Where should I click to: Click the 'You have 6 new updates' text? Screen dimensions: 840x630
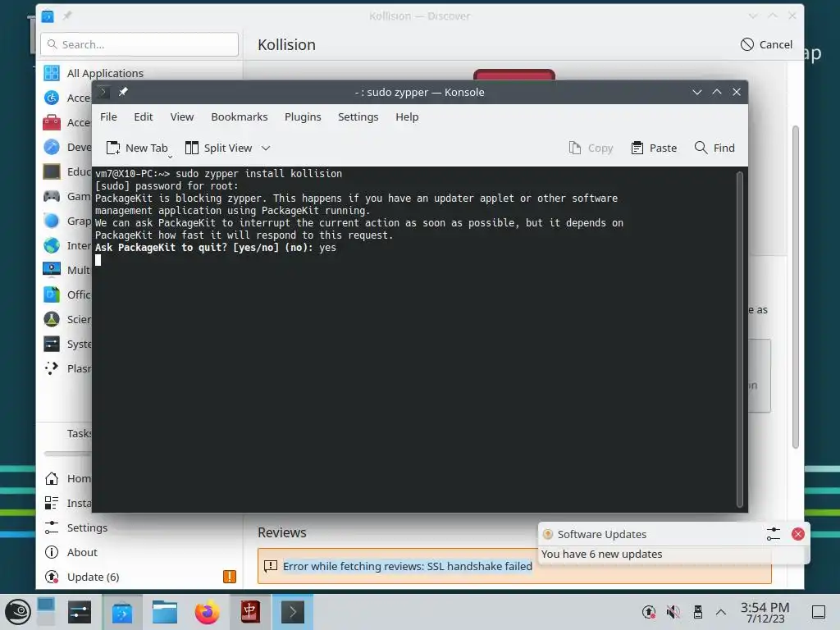tap(601, 554)
